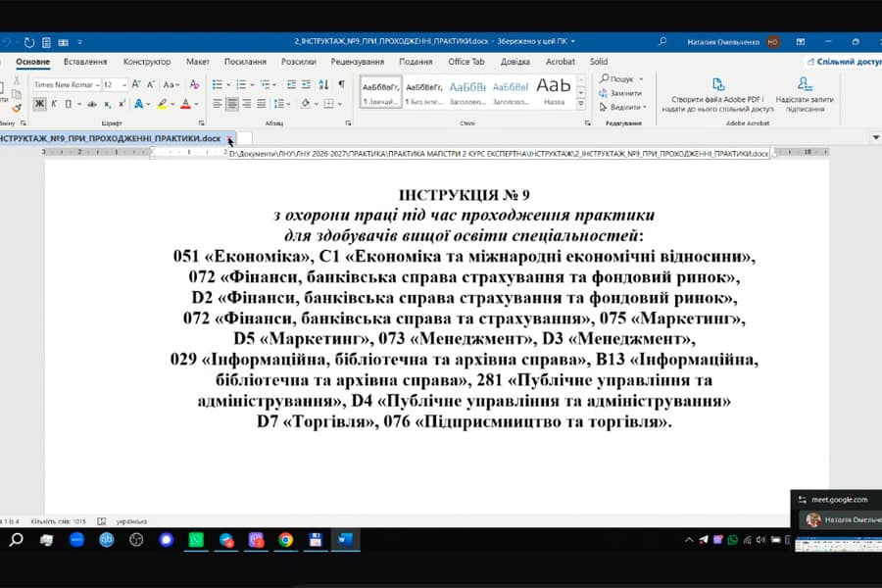Screen dimensions: 882x588
Task: Open the title bar search magnifier
Action: tap(662, 41)
